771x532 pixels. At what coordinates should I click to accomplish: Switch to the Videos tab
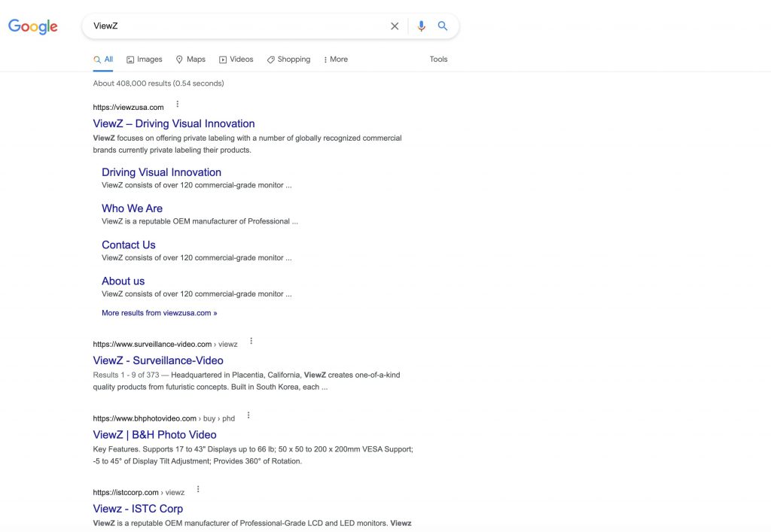pyautogui.click(x=236, y=59)
